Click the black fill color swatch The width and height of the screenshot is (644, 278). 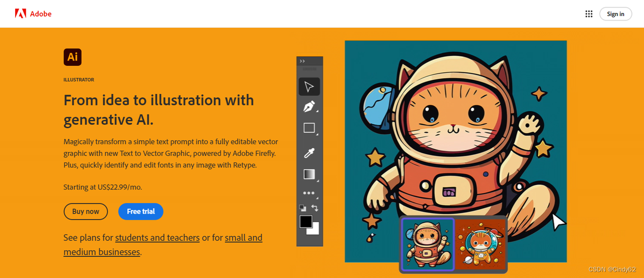click(306, 222)
